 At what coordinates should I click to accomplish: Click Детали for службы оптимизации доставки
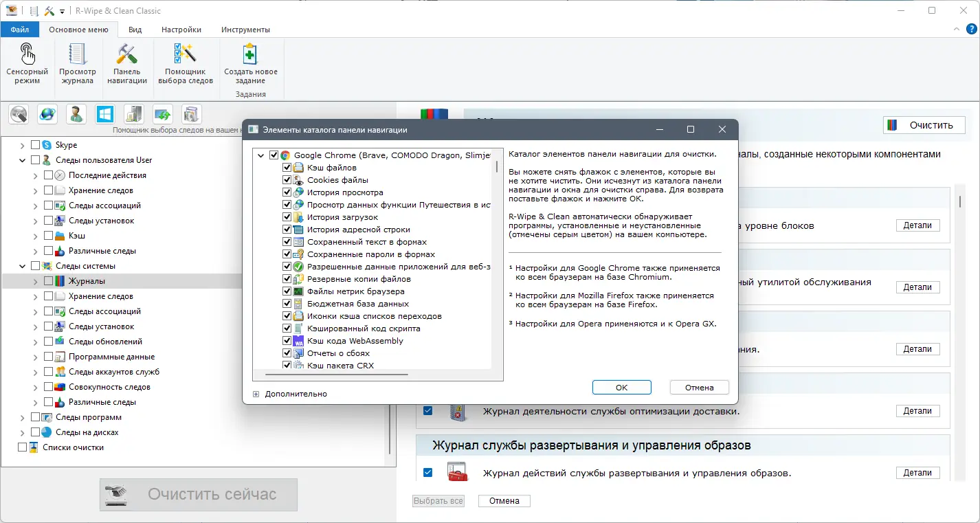tap(917, 411)
